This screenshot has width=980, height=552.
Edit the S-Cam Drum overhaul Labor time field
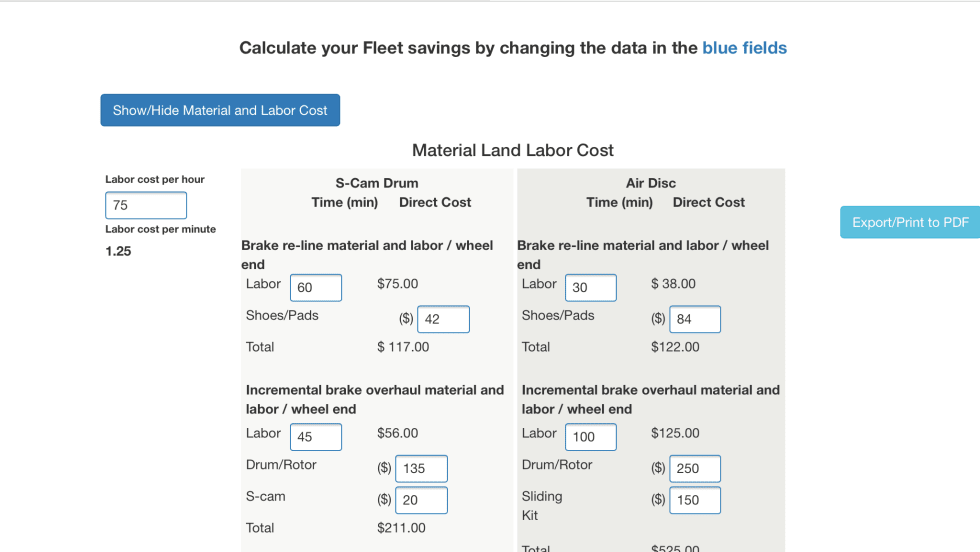pyautogui.click(x=316, y=437)
